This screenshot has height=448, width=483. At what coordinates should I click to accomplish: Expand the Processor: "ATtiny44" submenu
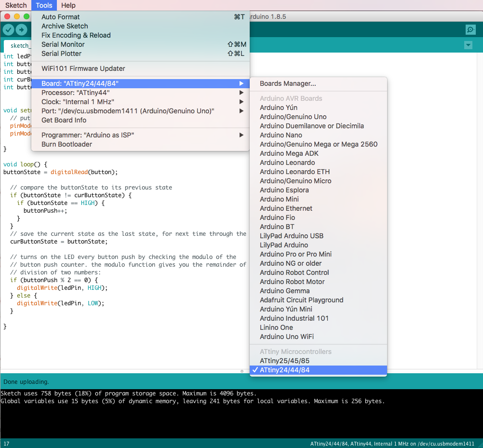pos(140,93)
